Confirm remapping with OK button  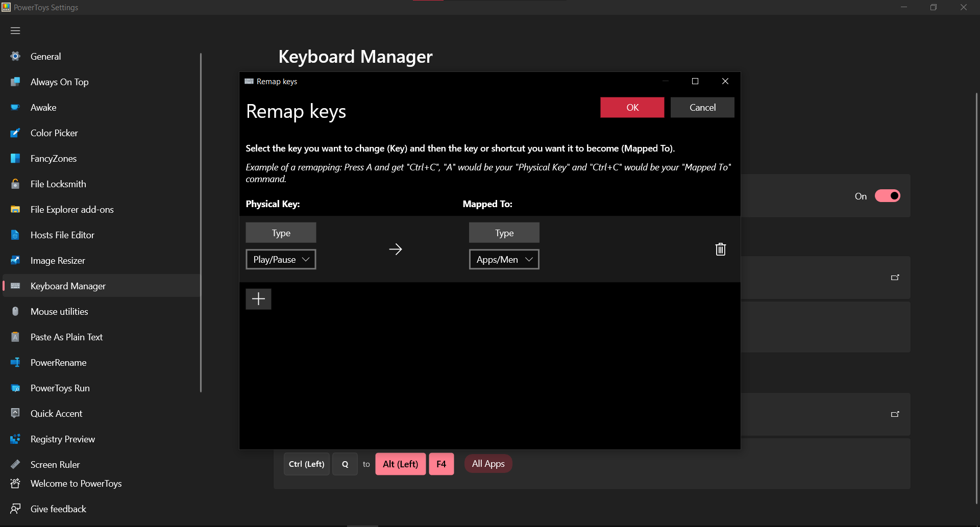(x=632, y=107)
